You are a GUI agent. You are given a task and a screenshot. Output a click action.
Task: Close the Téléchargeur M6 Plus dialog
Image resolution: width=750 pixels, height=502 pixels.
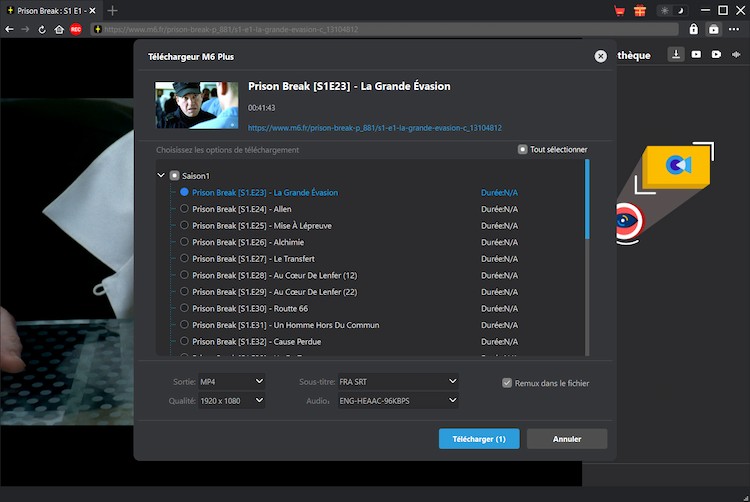tap(600, 56)
